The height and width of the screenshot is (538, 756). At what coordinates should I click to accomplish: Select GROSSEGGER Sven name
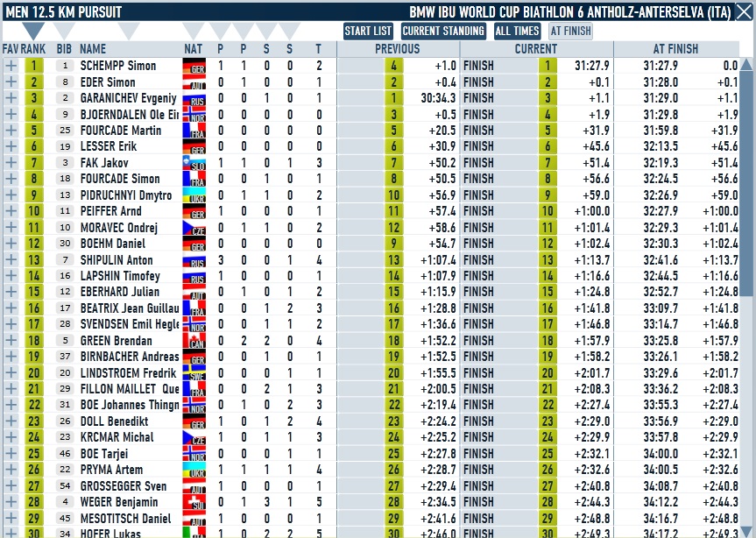124,486
